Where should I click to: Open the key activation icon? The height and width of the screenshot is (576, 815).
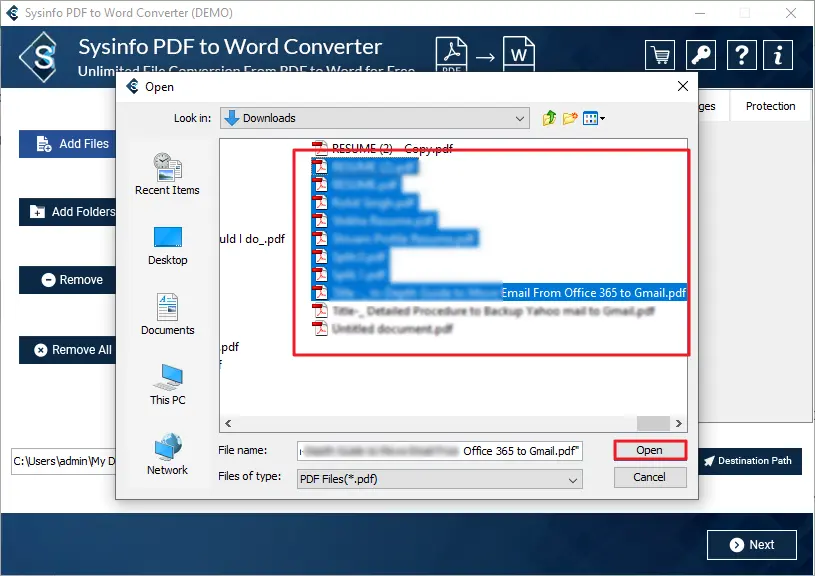[701, 55]
